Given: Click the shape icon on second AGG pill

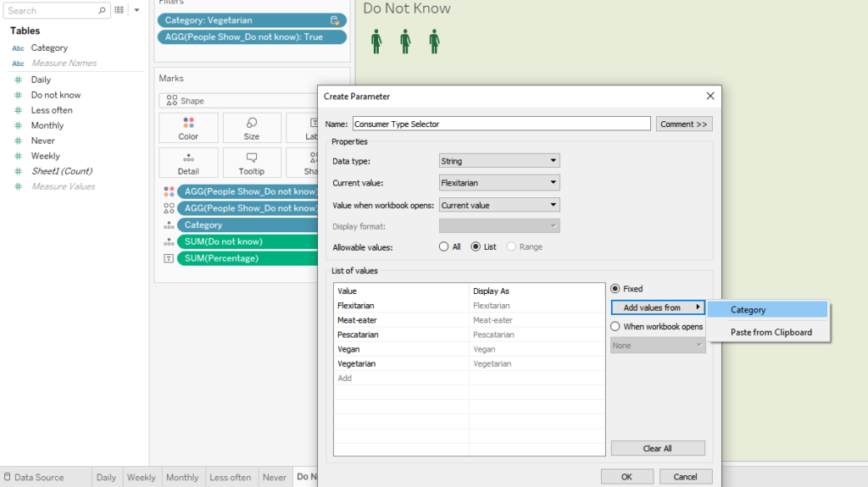Looking at the screenshot, I should [x=169, y=208].
